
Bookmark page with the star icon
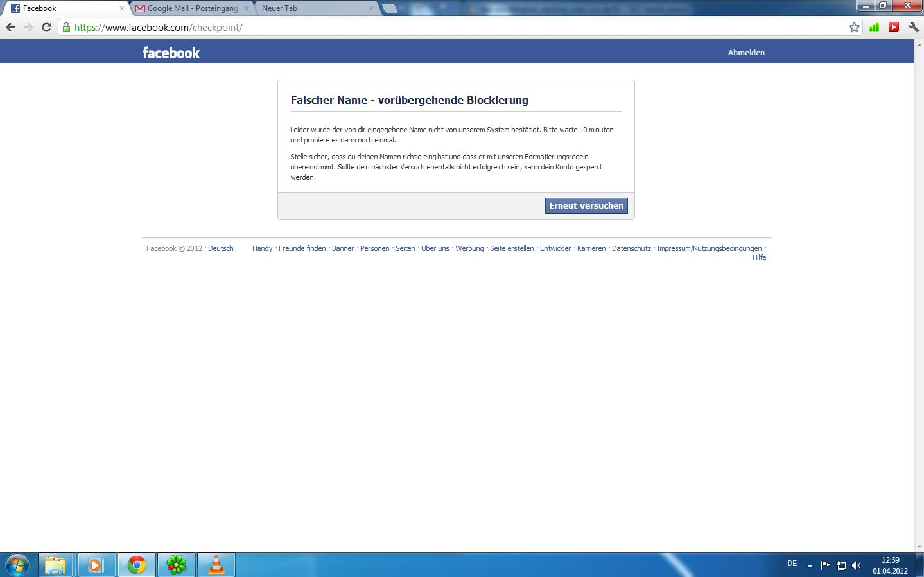[854, 27]
